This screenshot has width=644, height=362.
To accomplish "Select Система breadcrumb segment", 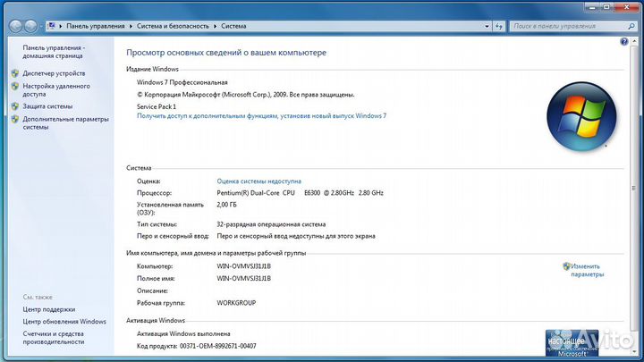I will (233, 26).
